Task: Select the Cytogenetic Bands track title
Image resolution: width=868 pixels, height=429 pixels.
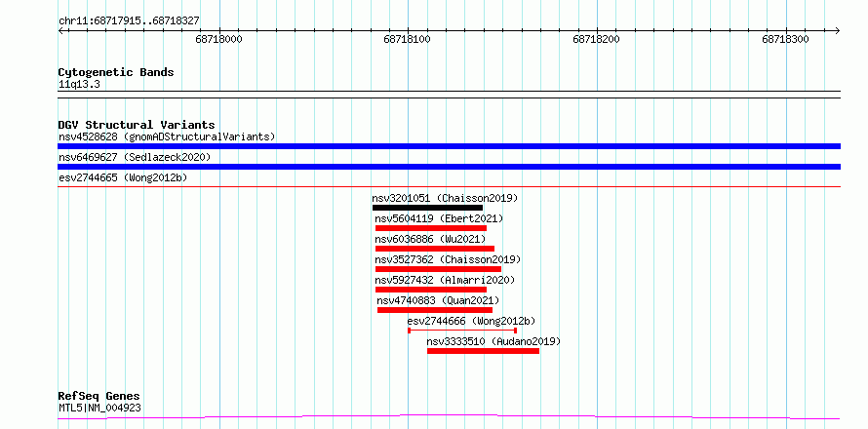Action: click(x=116, y=72)
